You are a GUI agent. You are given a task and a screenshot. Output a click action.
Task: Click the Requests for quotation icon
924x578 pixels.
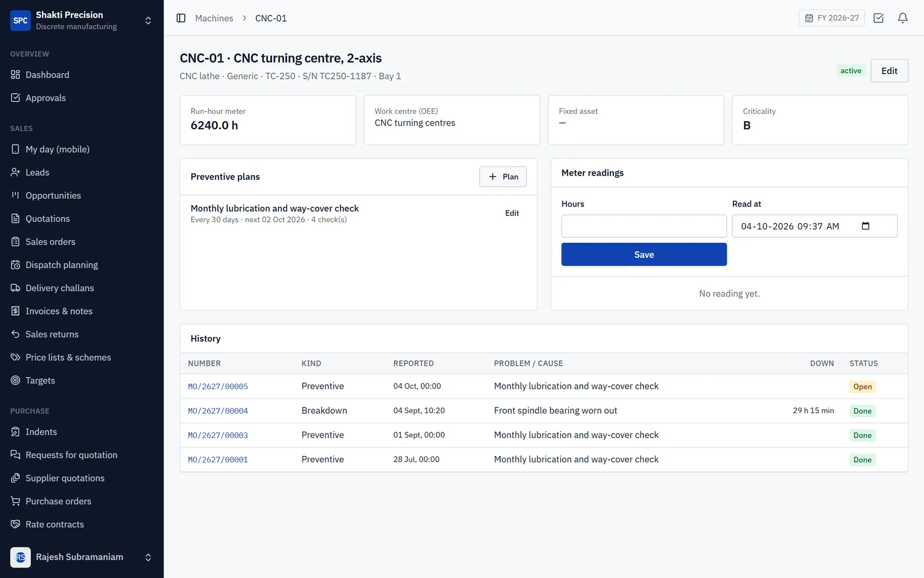pos(16,455)
